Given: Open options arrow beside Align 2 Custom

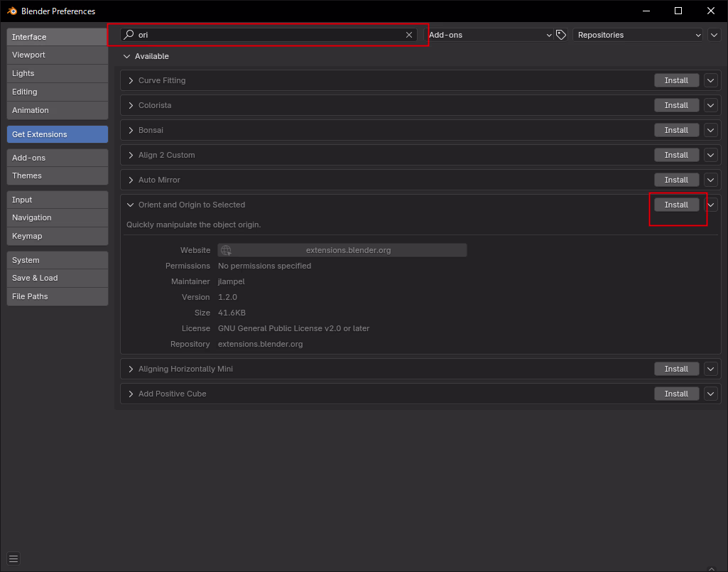Looking at the screenshot, I should coord(711,155).
